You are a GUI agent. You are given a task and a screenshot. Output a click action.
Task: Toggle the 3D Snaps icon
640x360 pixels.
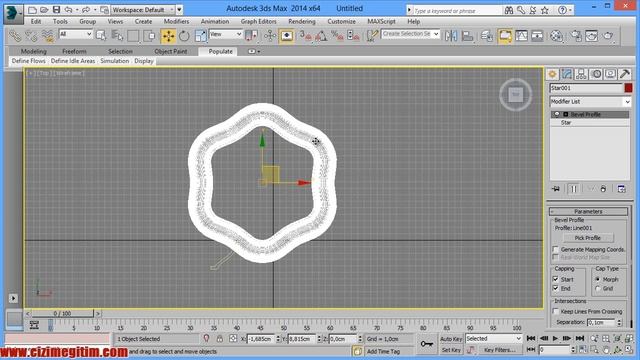point(305,36)
